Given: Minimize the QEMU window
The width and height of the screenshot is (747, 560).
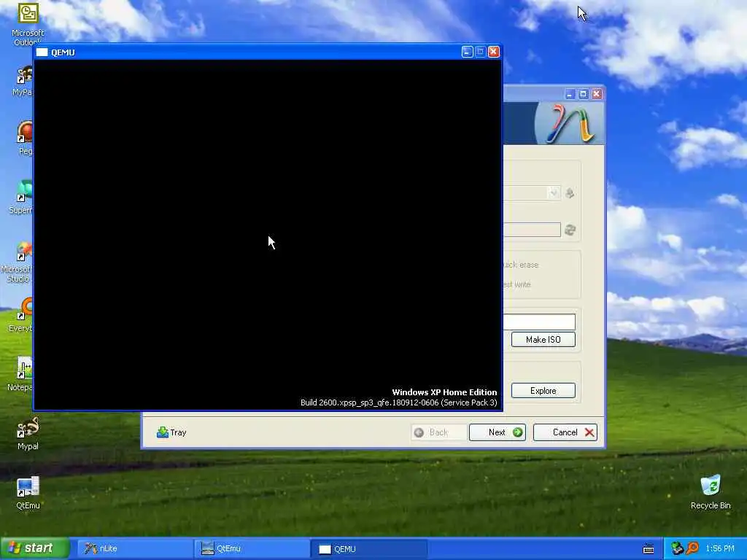Looking at the screenshot, I should click(467, 52).
